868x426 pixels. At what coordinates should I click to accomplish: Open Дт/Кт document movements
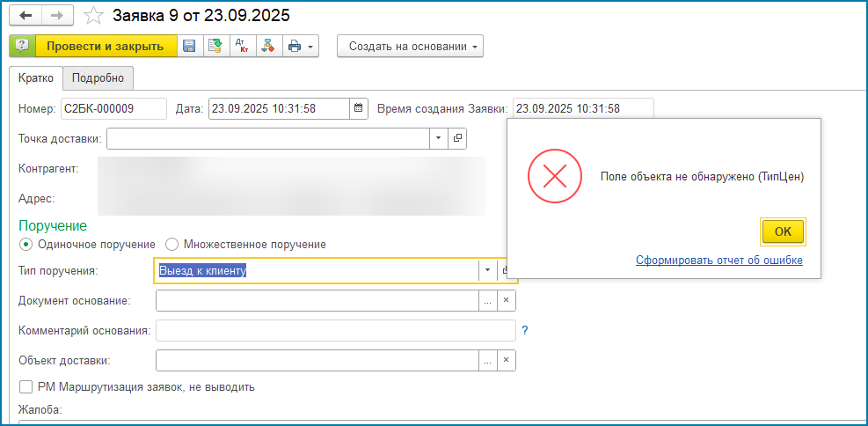[243, 46]
